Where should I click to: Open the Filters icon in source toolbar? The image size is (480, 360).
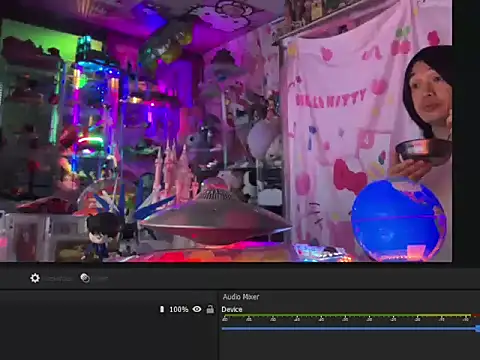[85, 278]
